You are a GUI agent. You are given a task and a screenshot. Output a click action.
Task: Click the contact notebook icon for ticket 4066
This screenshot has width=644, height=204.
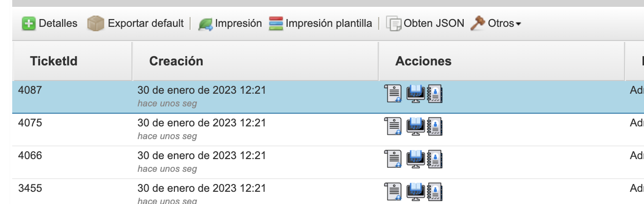click(x=434, y=159)
